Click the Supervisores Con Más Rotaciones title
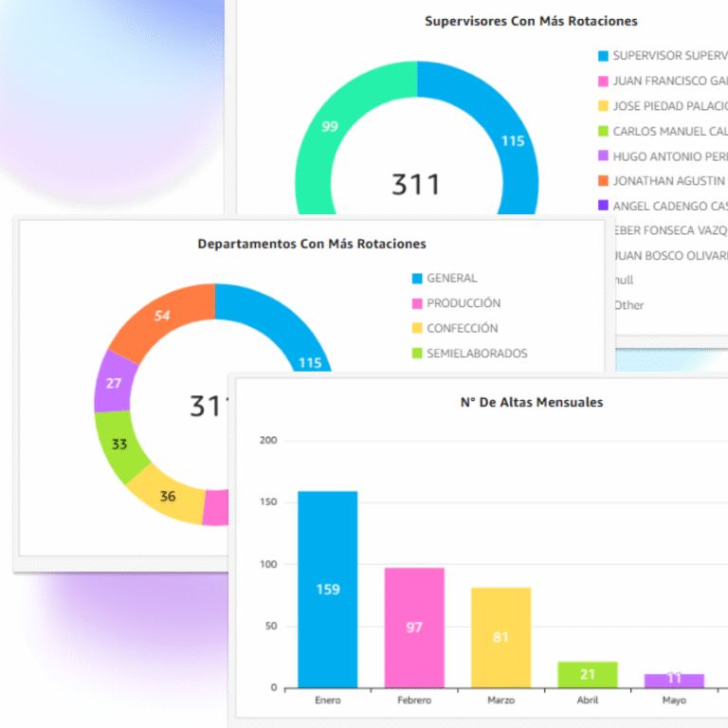This screenshot has height=728, width=728. [531, 21]
